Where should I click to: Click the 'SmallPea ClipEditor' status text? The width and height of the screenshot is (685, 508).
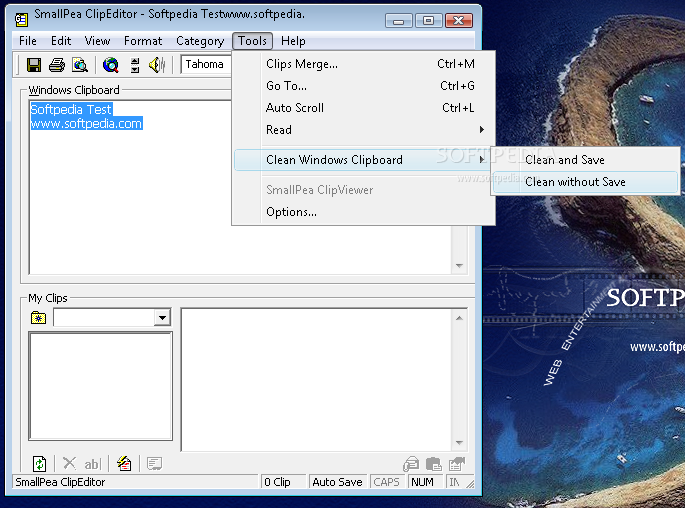tap(60, 482)
